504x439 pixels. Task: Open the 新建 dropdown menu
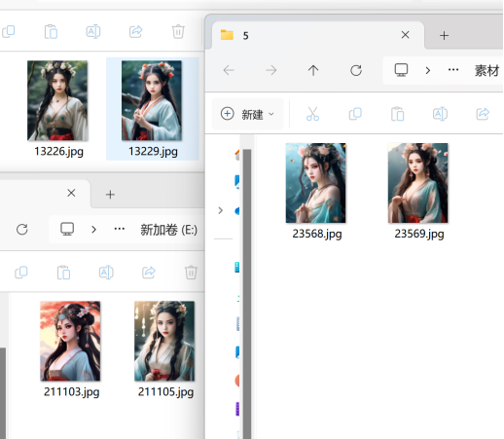248,114
